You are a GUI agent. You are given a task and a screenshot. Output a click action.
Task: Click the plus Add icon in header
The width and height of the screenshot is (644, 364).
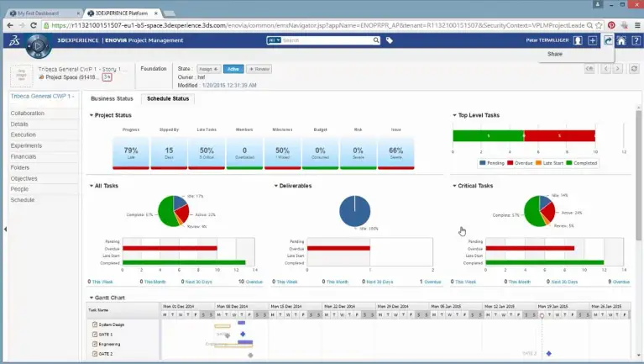592,40
